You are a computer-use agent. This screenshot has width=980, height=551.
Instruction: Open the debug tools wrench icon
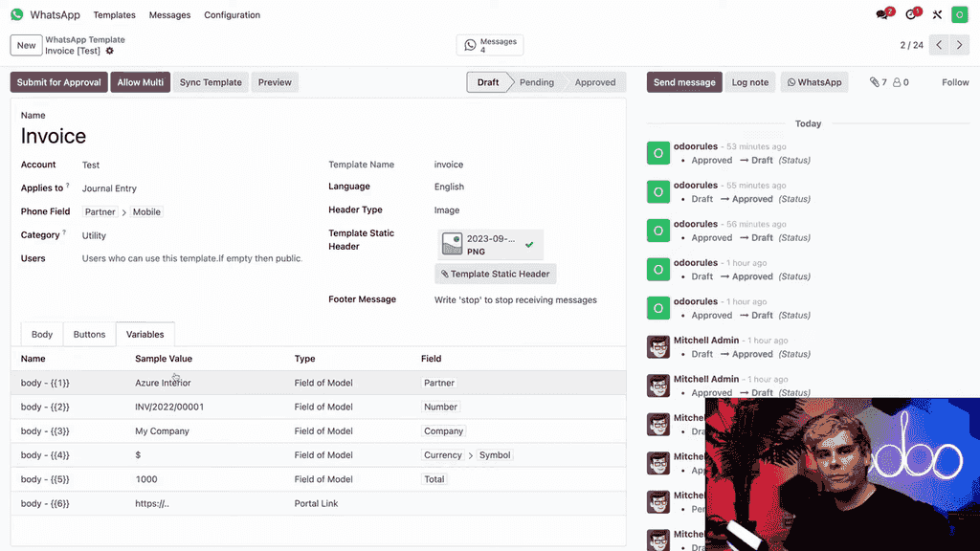coord(937,15)
